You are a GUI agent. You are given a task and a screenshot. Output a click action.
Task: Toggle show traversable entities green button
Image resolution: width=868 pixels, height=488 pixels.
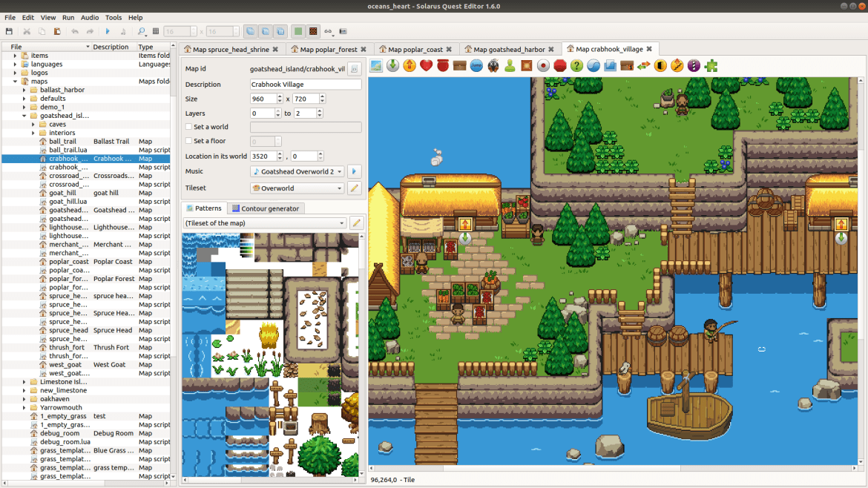[297, 32]
